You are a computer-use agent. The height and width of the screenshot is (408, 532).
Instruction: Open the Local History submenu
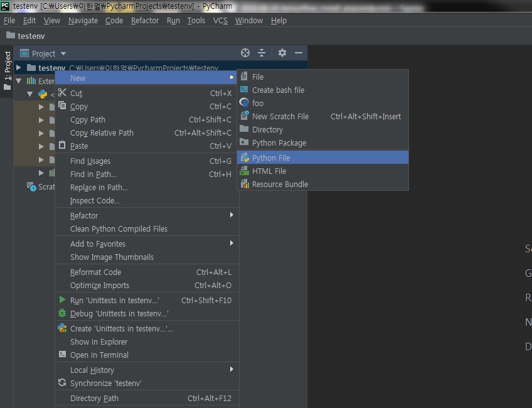[147, 370]
